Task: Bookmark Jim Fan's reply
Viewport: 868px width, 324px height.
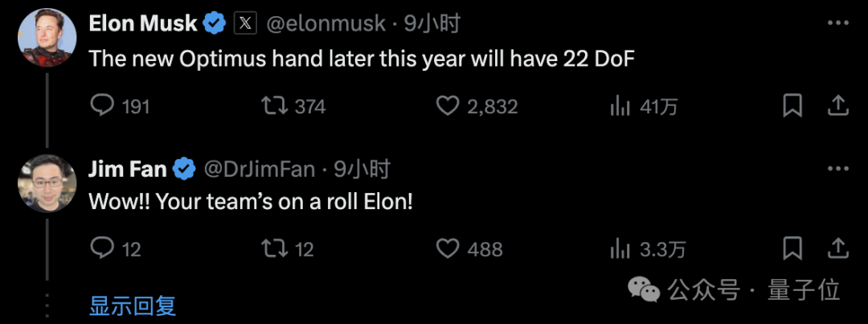Action: (792, 248)
